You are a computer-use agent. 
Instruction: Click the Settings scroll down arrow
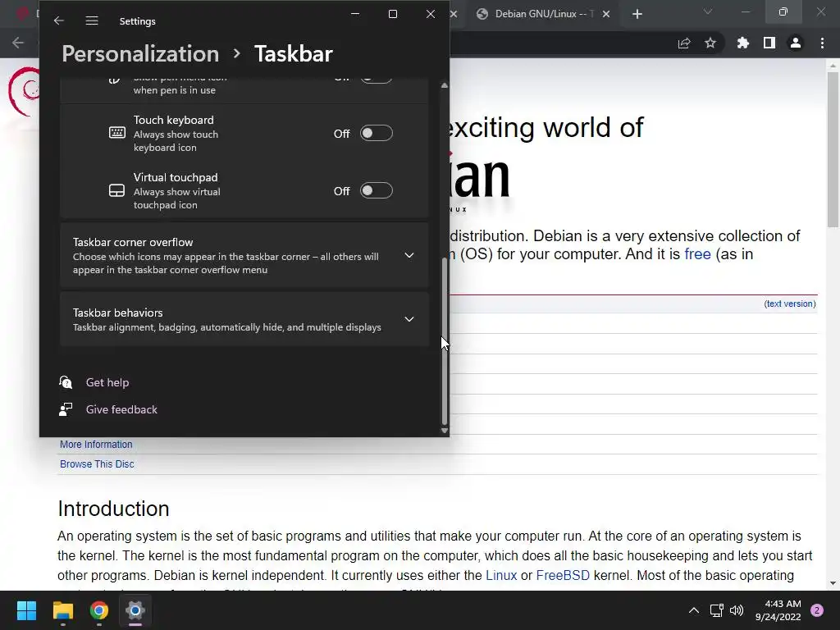tap(444, 430)
